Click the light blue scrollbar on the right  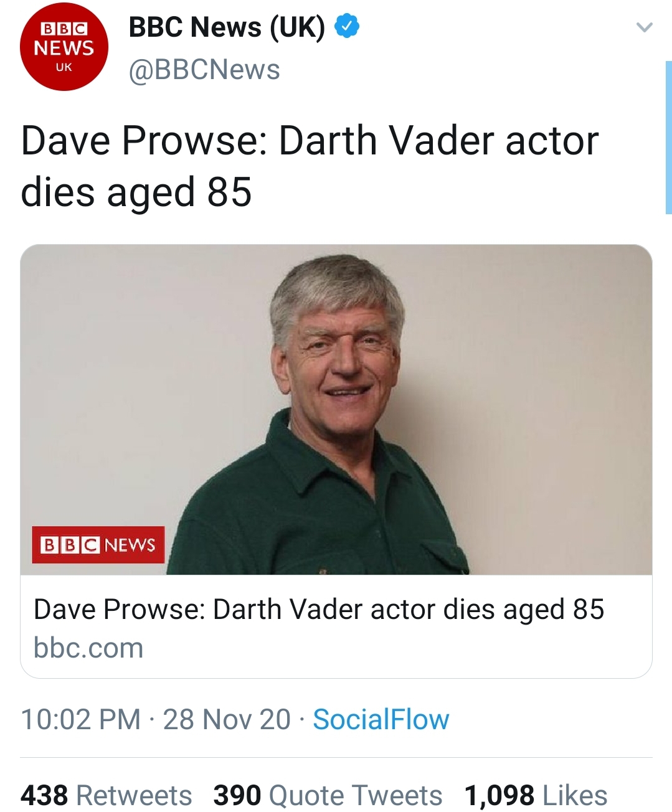click(x=668, y=137)
